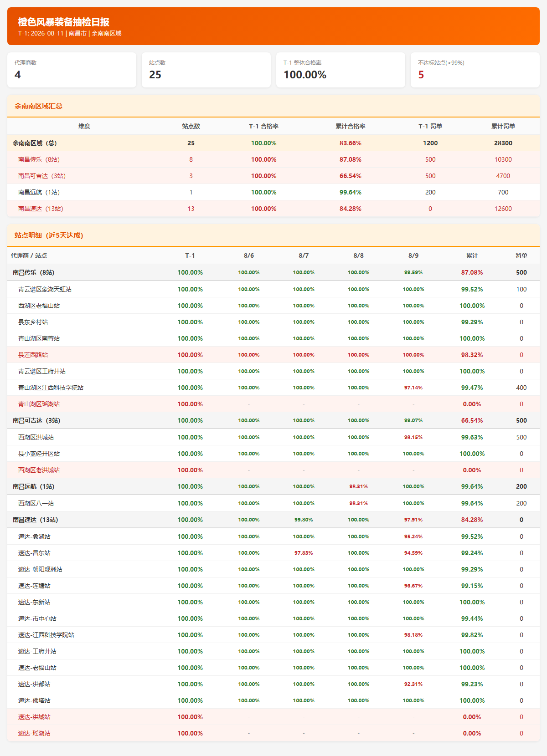
Task: Select station row 速达-洪都站
Action: 273,684
